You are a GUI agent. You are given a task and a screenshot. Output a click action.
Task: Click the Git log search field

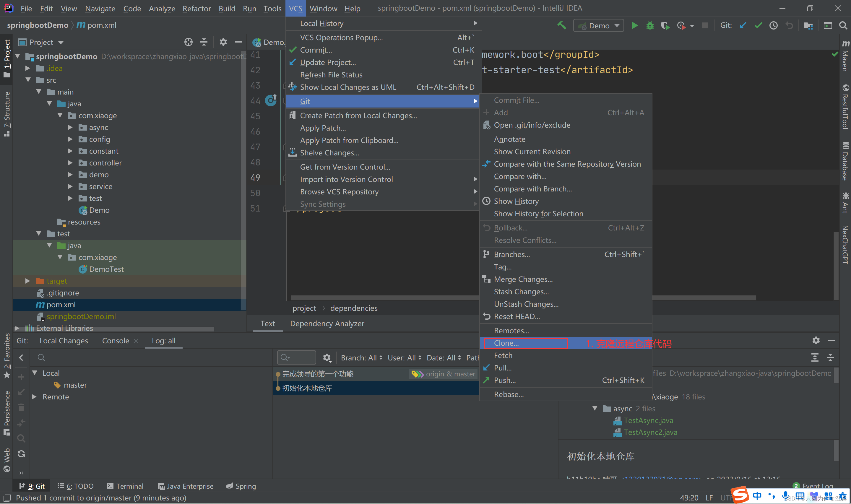point(296,358)
